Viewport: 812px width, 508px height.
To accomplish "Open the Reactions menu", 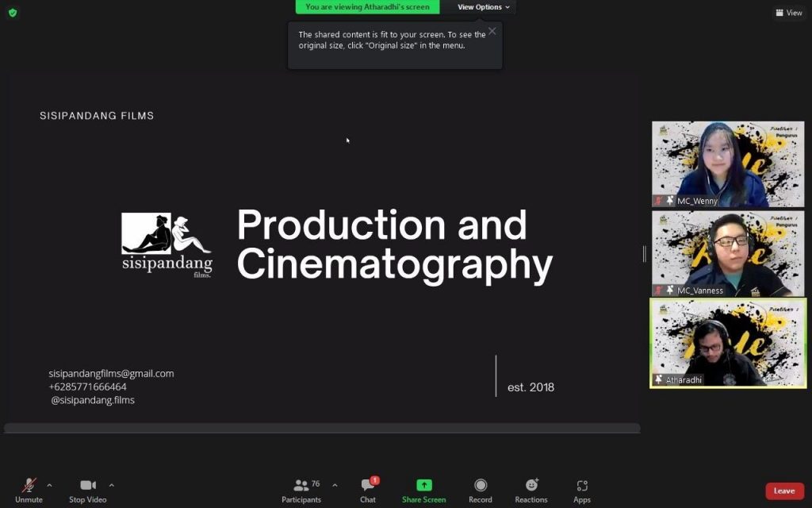I will pos(531,491).
